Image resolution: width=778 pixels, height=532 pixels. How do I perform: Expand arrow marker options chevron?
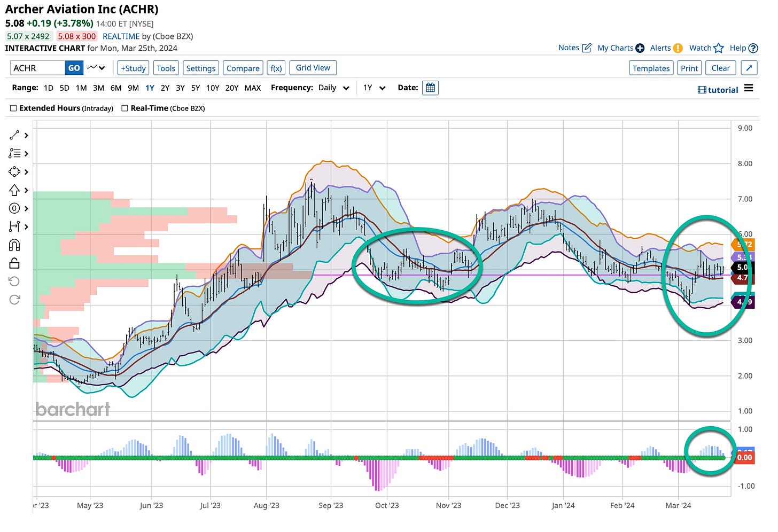click(x=26, y=190)
